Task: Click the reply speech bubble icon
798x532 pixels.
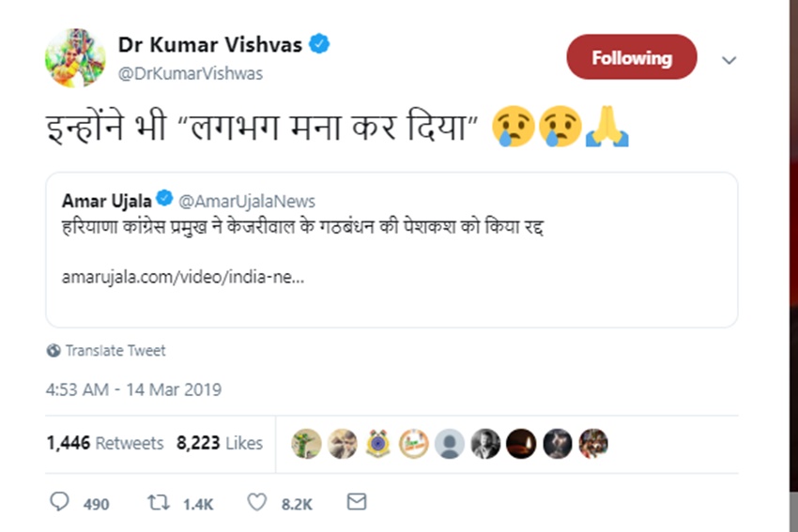Action: coord(59,503)
